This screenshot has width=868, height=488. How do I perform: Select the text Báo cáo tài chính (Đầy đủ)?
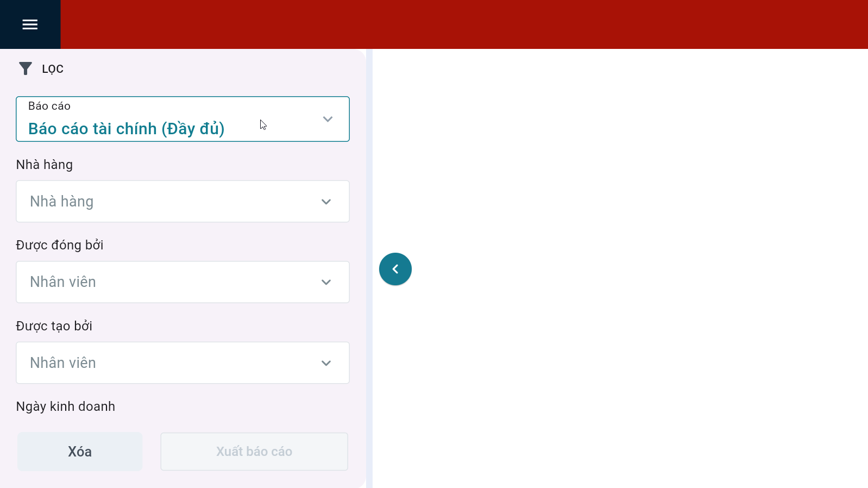tap(127, 129)
